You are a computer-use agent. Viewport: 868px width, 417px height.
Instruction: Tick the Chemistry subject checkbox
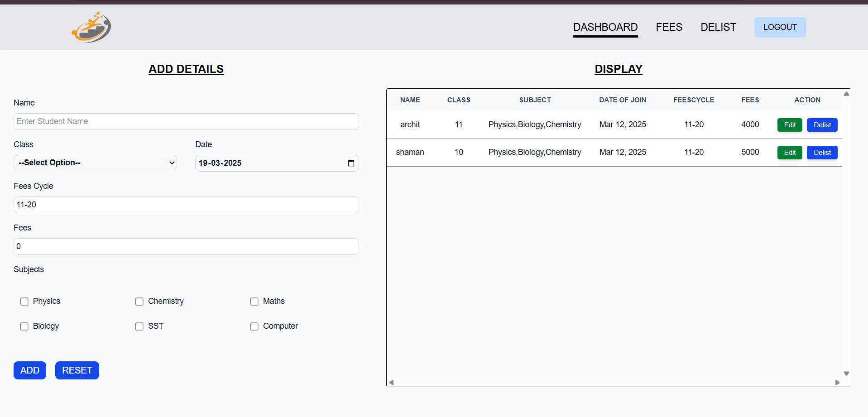[139, 302]
